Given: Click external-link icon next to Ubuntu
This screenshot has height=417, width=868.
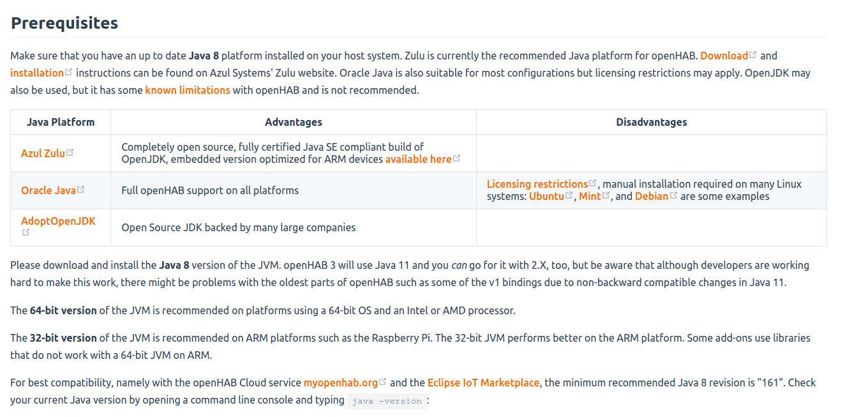Looking at the screenshot, I should coord(569,195).
